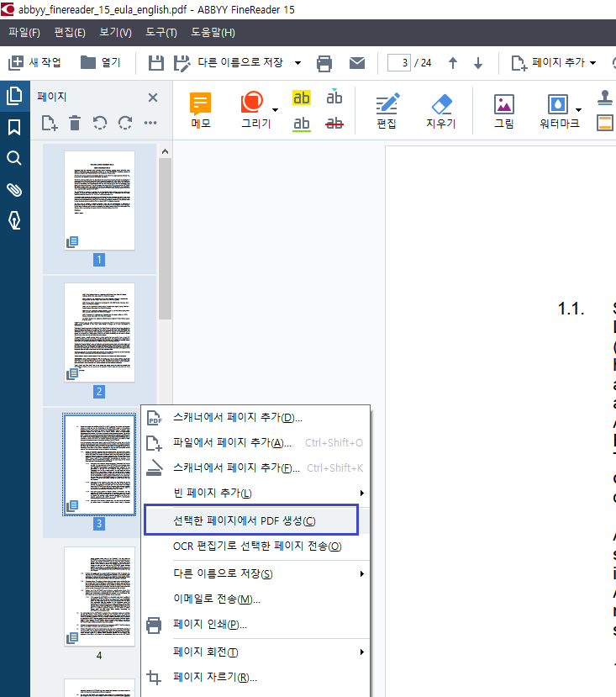616x697 pixels.
Task: Click the save floppy disk icon
Action: 156,63
